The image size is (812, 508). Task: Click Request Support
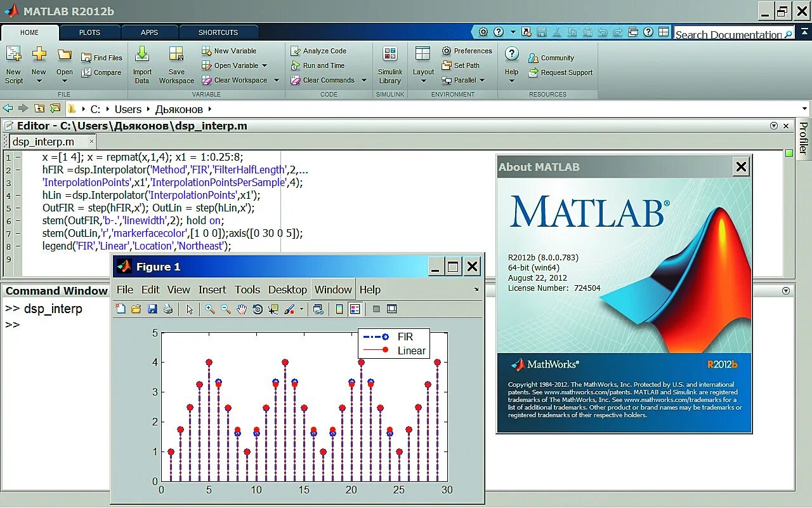(x=560, y=72)
